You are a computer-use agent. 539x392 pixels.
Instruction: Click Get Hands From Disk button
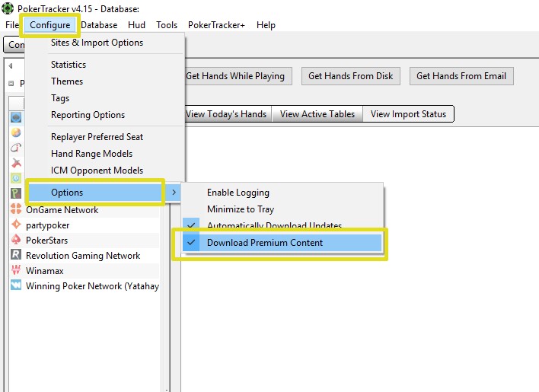(x=351, y=75)
